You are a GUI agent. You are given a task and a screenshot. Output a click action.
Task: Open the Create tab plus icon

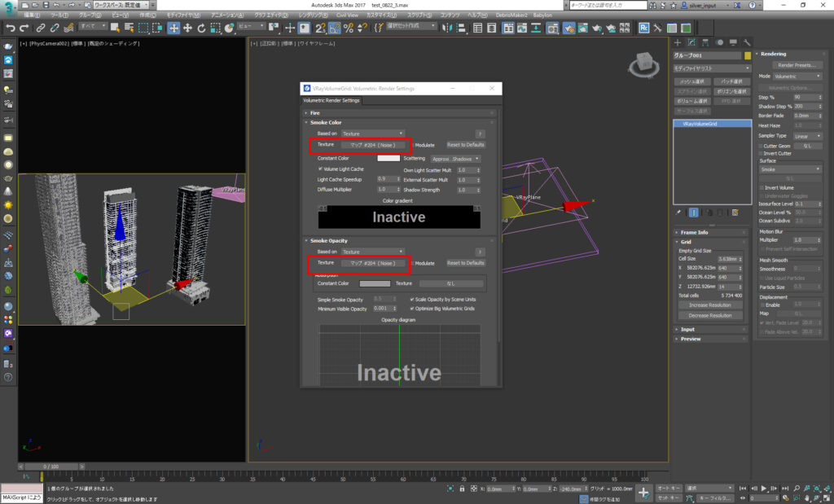[678, 42]
